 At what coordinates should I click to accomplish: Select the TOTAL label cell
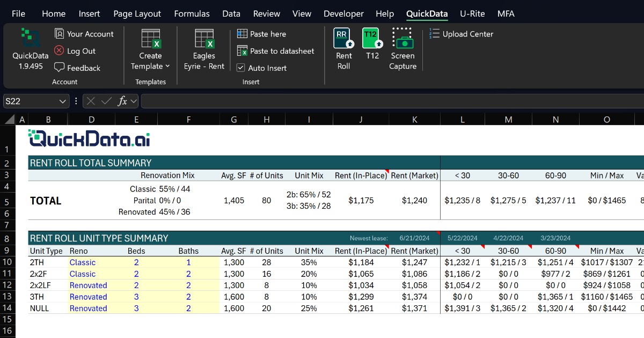pos(46,201)
